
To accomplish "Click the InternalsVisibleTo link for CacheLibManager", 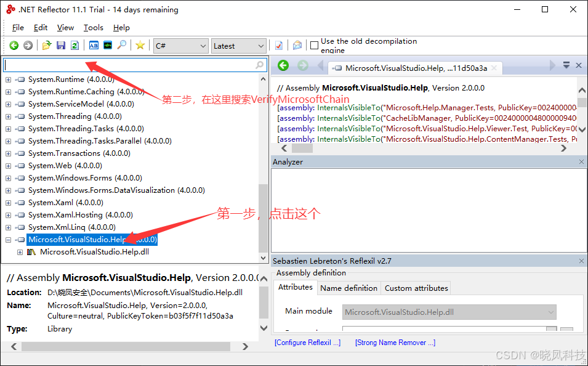I will tap(348, 119).
